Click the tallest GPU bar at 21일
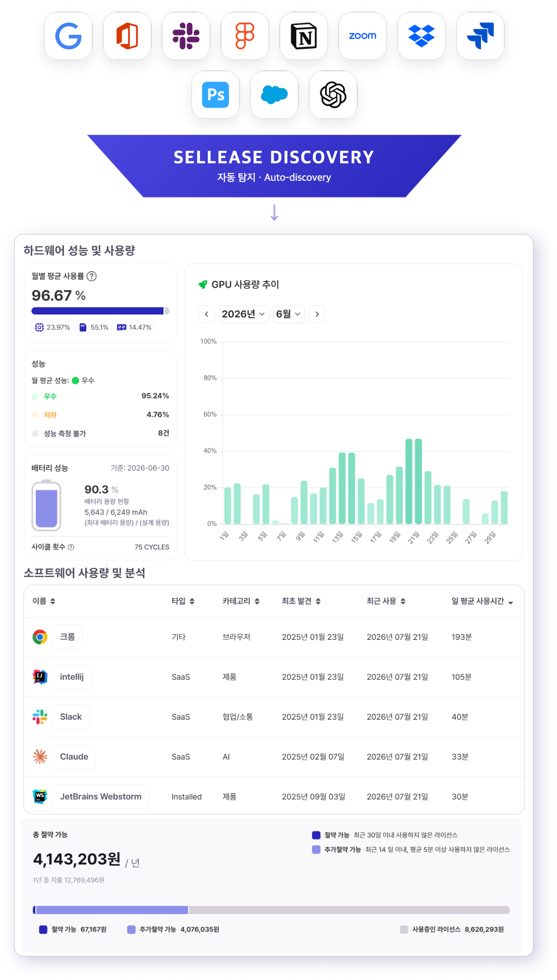The image size is (557, 980). (418, 481)
